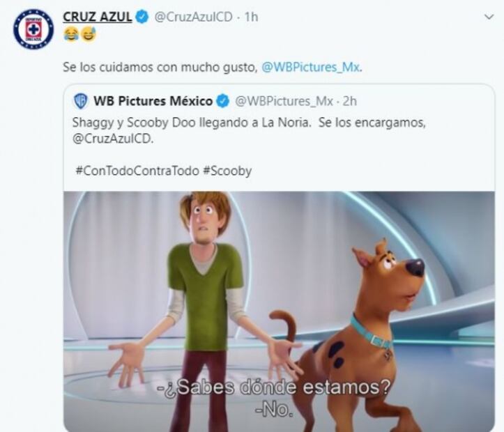Click the sweat smile emoji
The image size is (504, 432).
pyautogui.click(x=89, y=34)
